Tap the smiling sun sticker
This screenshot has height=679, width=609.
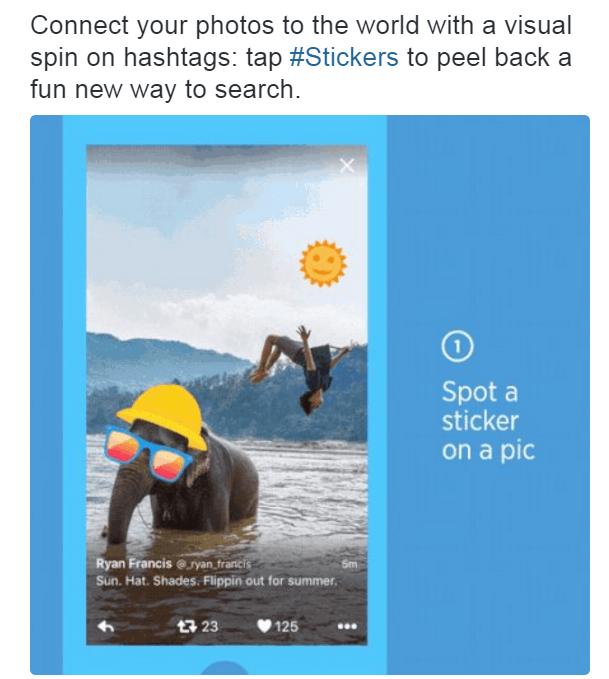coord(323,263)
